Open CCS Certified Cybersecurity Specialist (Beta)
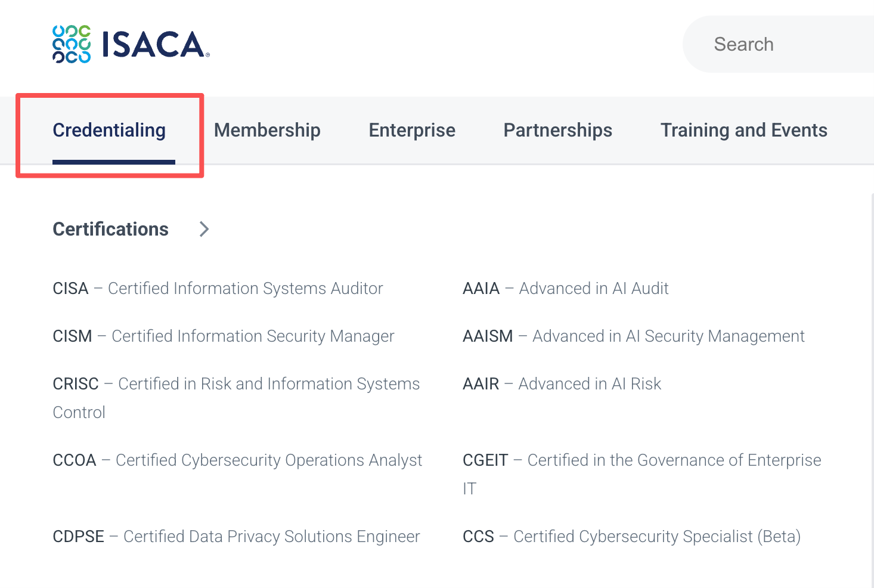Image resolution: width=874 pixels, height=588 pixels. pos(632,537)
